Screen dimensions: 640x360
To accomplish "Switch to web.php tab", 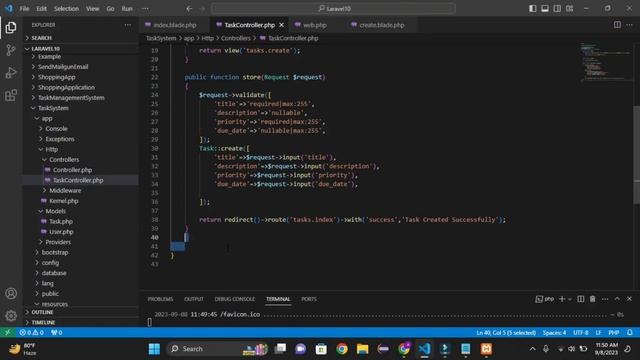I will [x=314, y=25].
